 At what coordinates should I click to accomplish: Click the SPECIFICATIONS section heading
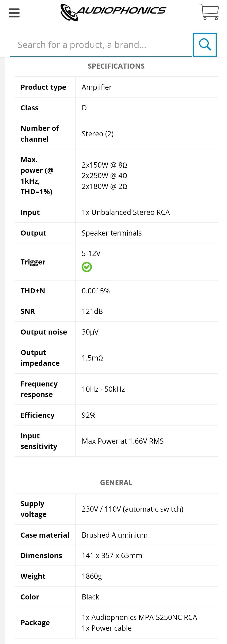point(116,66)
